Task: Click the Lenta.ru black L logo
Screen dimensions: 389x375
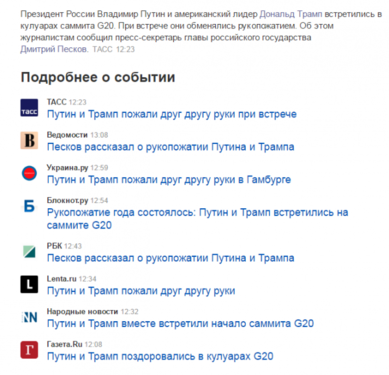Action: (x=29, y=284)
